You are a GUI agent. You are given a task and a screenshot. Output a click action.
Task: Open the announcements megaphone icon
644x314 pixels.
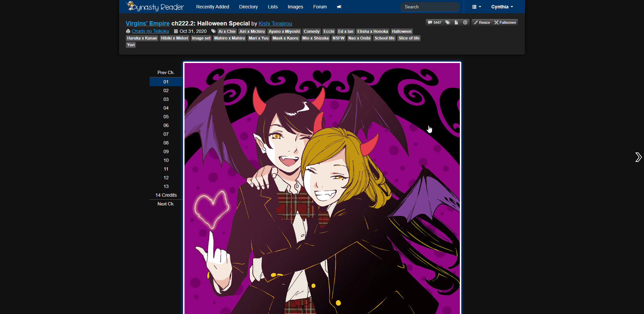coord(339,7)
